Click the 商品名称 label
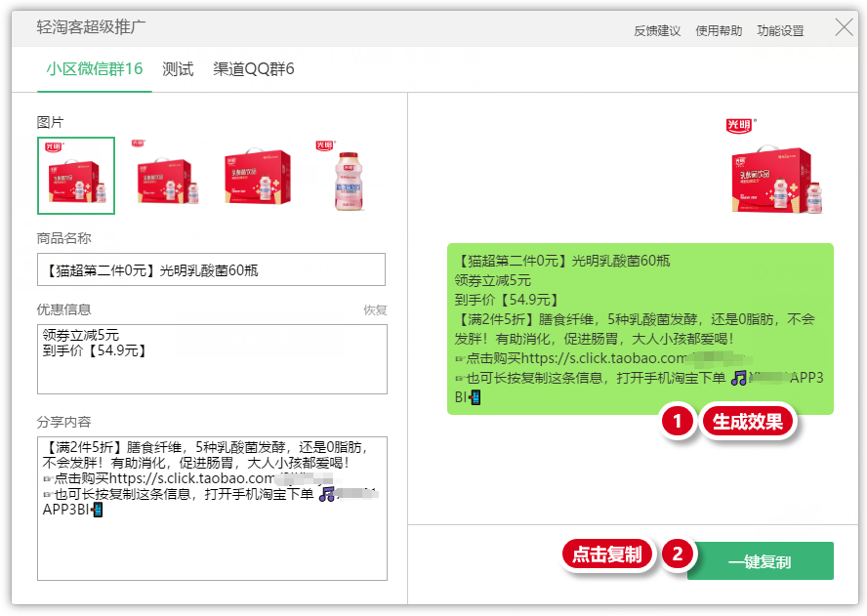 (x=63, y=238)
